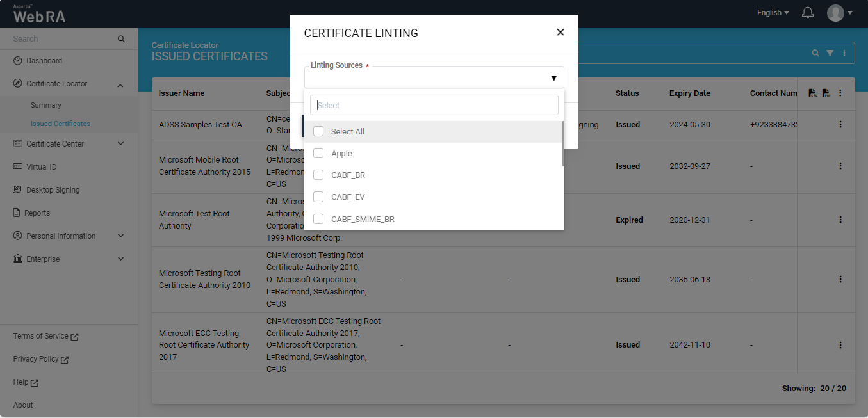Image resolution: width=868 pixels, height=418 pixels.
Task: Click the Dashboard gauge icon
Action: point(17,61)
